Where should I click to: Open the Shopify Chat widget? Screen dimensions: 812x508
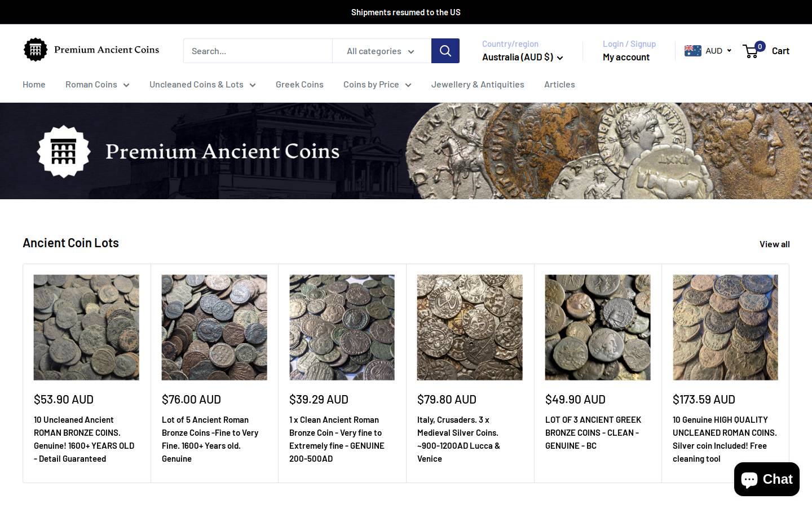[x=766, y=479]
